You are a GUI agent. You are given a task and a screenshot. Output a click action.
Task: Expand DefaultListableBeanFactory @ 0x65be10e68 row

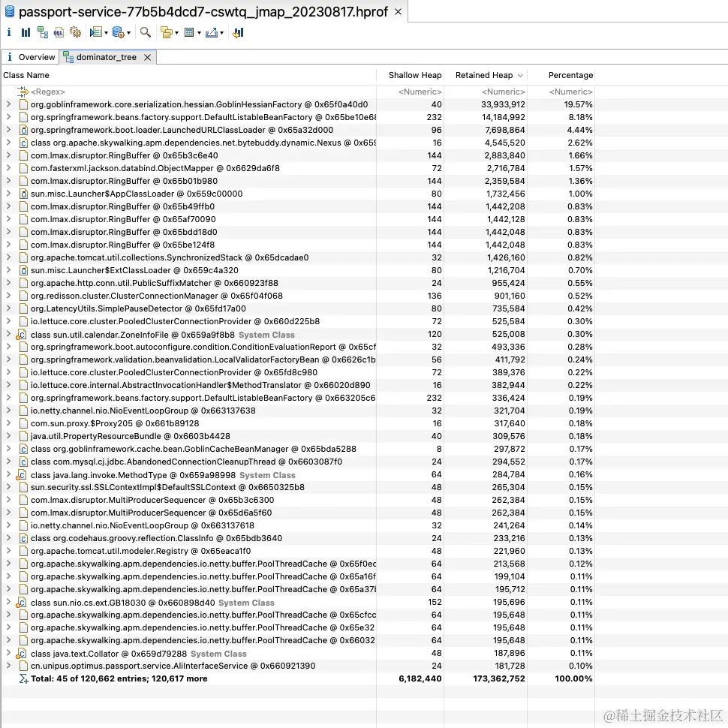[x=8, y=117]
